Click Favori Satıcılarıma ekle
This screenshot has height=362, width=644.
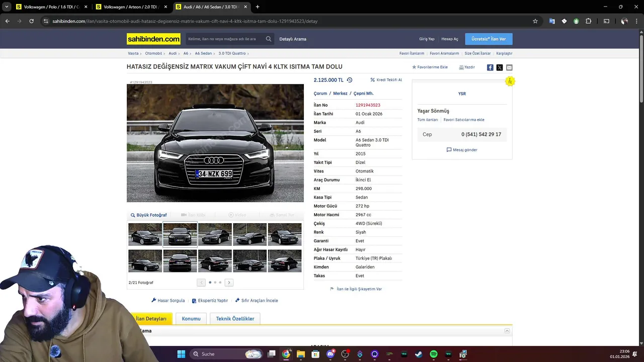point(464,120)
